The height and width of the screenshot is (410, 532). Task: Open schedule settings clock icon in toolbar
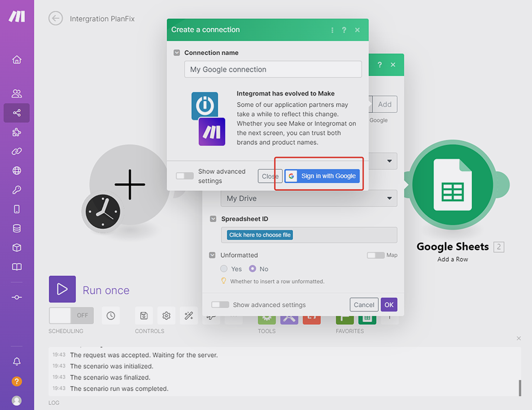[x=111, y=316]
